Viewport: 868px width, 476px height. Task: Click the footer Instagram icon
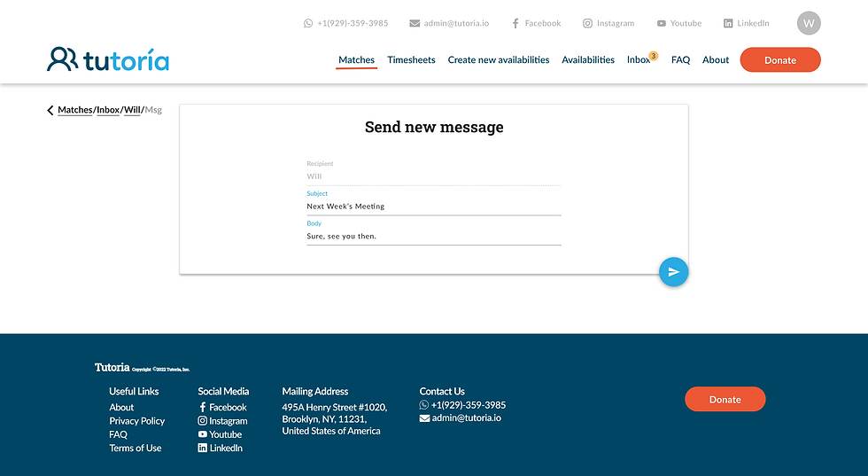pos(203,421)
